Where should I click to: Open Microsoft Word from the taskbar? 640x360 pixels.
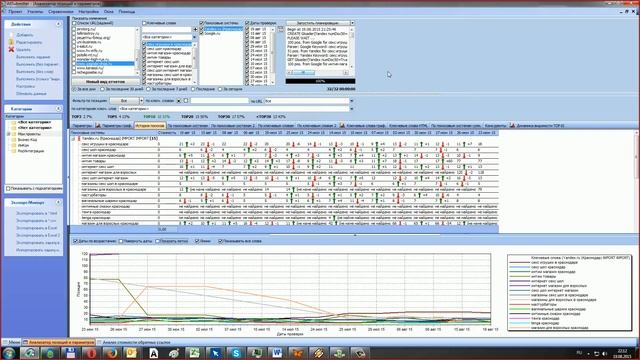point(277,353)
